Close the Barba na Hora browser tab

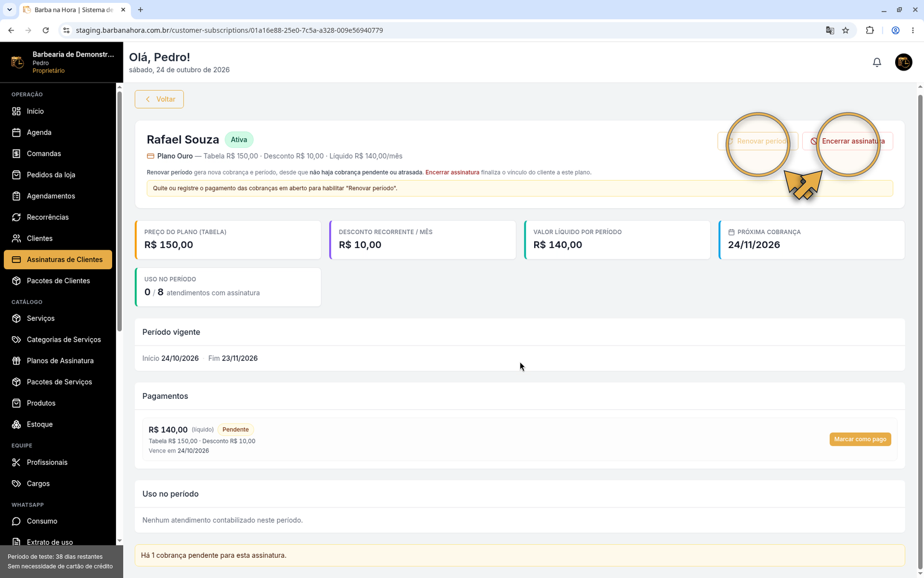tap(123, 10)
